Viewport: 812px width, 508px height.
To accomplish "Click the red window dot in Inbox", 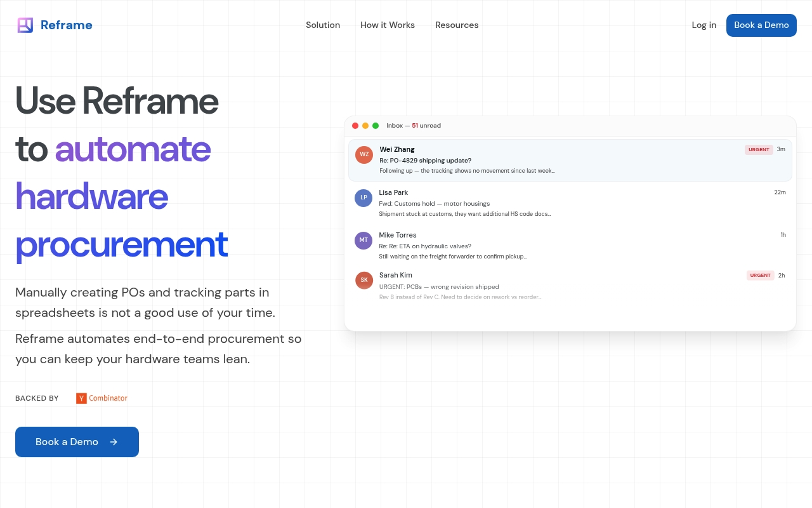I will tap(355, 126).
